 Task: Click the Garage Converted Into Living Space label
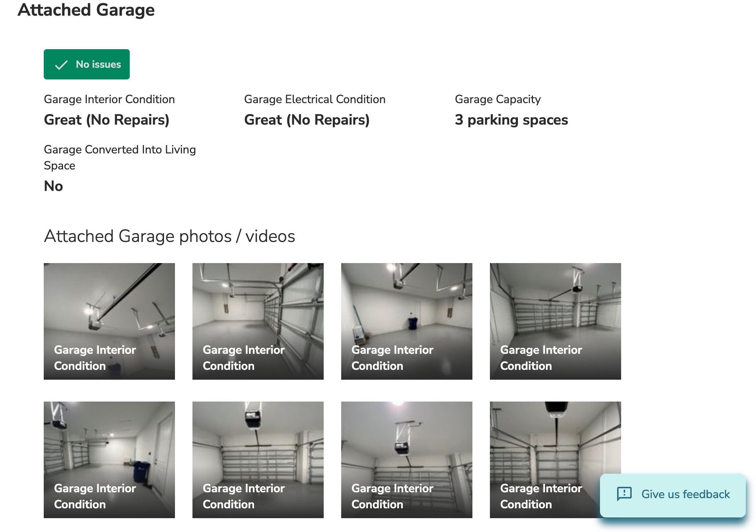tap(120, 157)
